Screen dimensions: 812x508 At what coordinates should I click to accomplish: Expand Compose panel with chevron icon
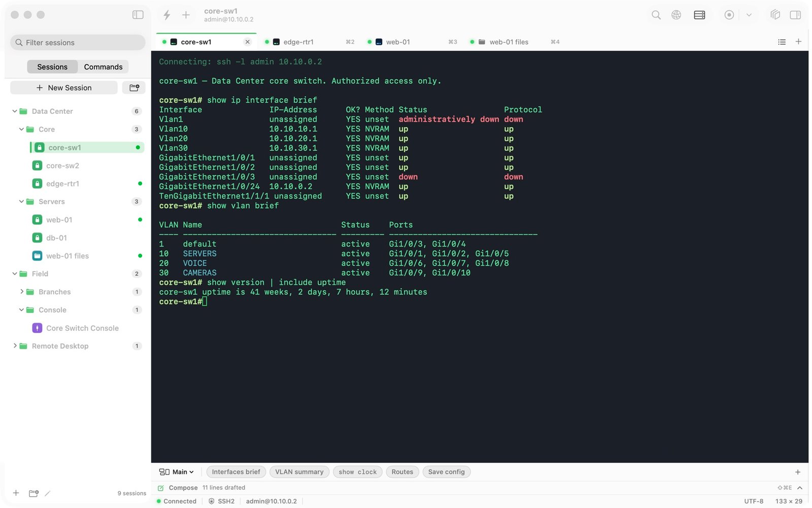click(799, 488)
